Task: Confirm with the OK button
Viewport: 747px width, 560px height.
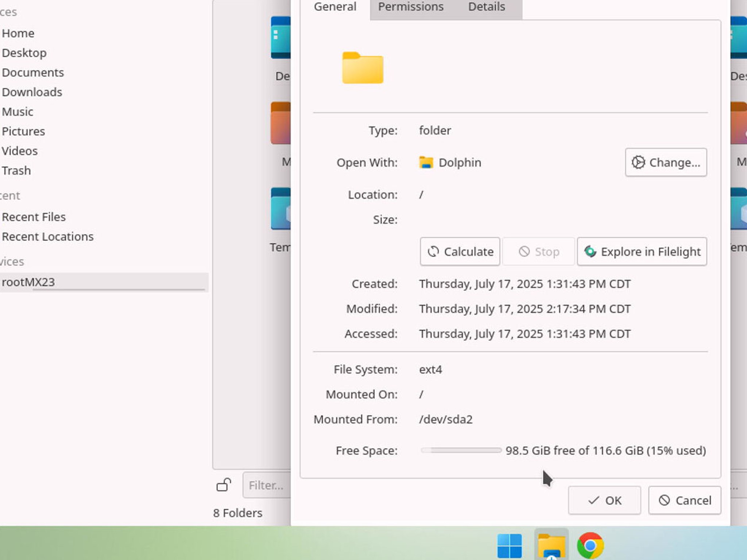Action: 604,500
